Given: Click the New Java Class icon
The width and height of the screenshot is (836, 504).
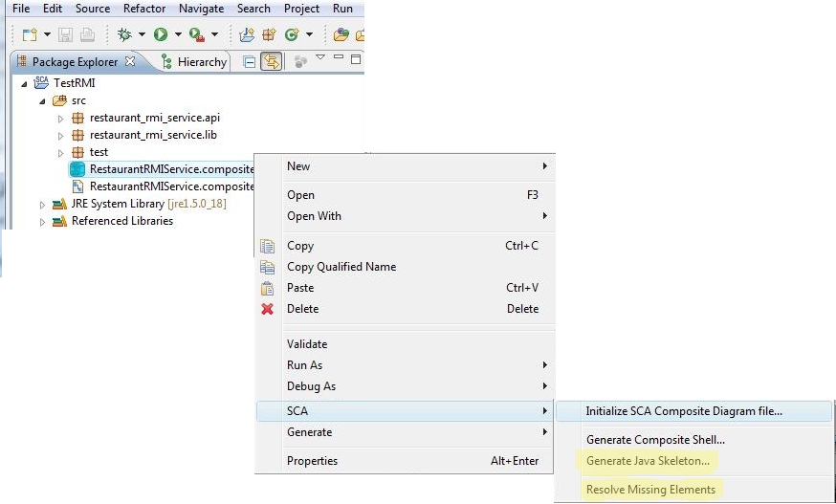Looking at the screenshot, I should (292, 35).
